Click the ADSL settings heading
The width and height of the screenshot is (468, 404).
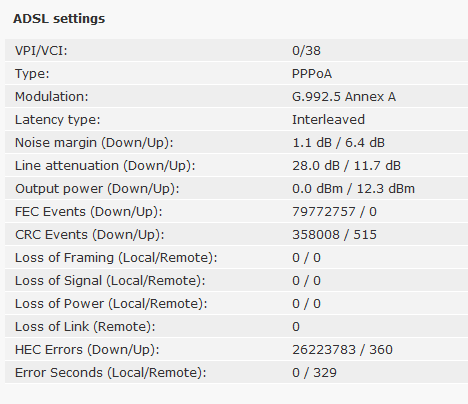[x=59, y=19]
